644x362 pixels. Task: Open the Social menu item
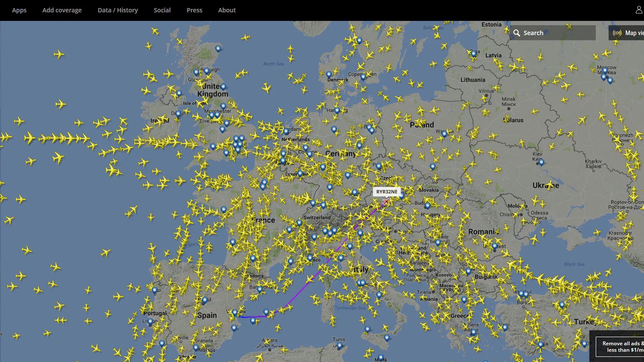pyautogui.click(x=162, y=10)
